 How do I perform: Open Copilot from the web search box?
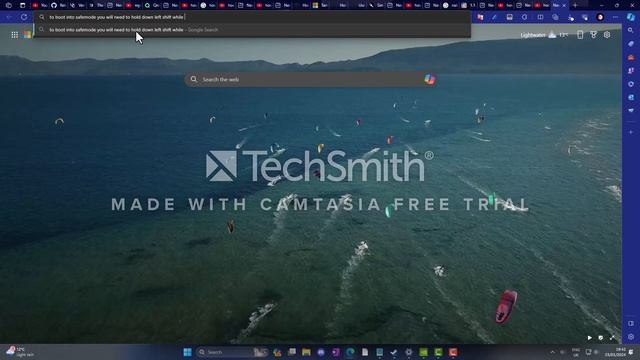[429, 79]
